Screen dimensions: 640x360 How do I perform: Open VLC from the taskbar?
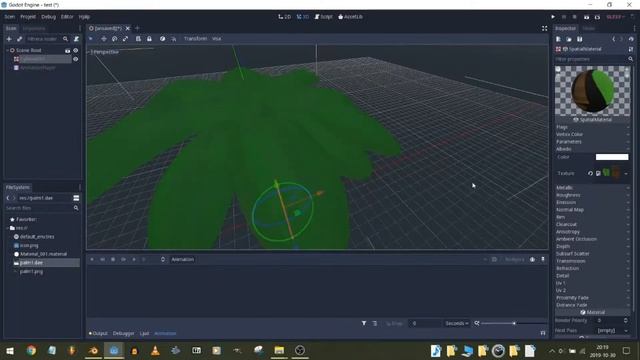click(x=155, y=351)
